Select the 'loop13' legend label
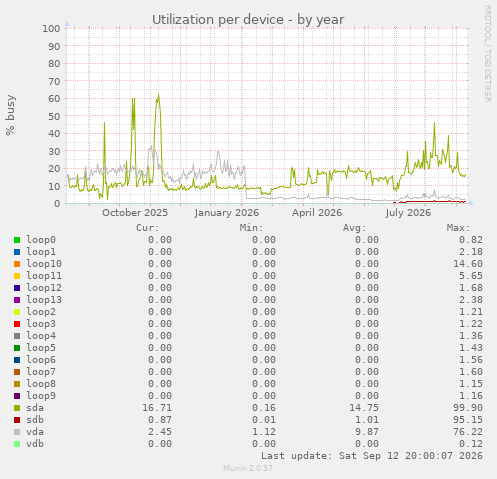This screenshot has width=497, height=479. coord(44,300)
